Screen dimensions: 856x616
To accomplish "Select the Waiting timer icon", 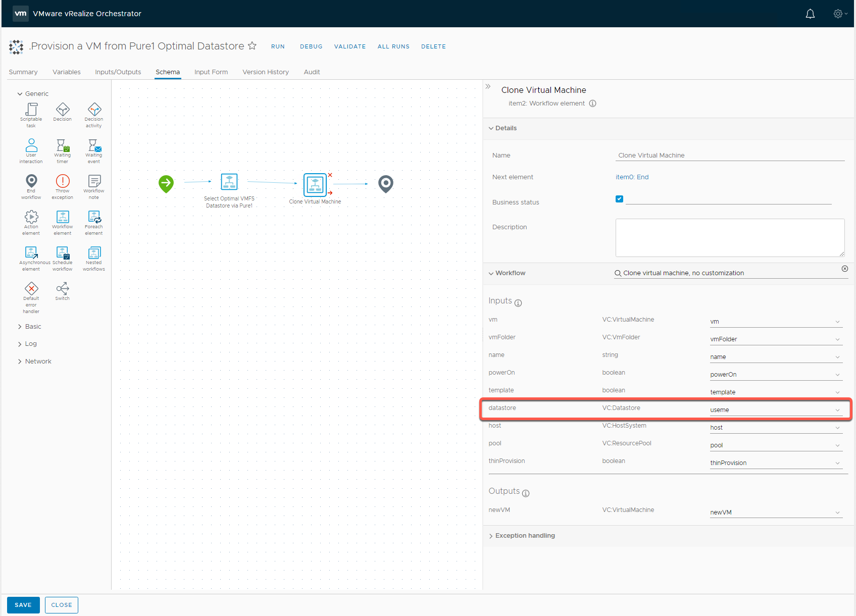I will coord(63,145).
